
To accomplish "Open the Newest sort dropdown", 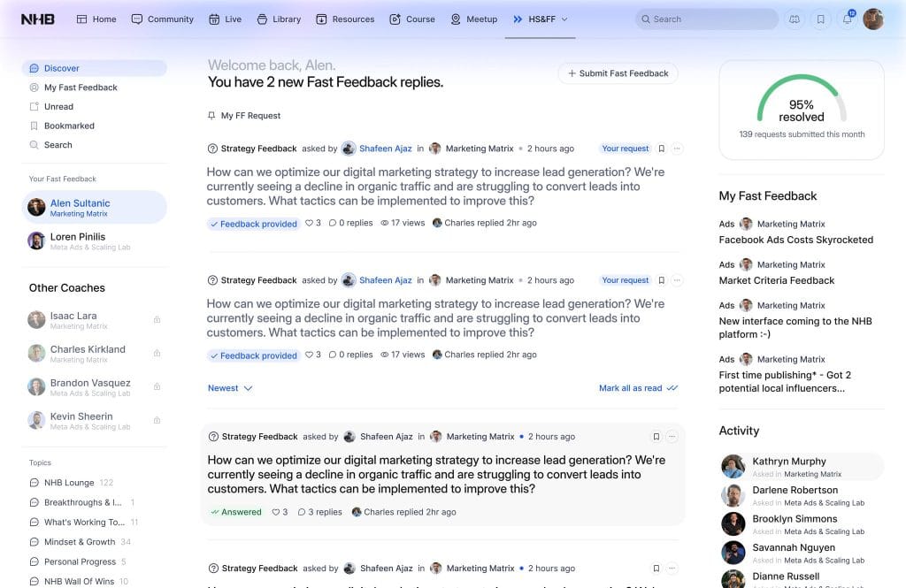I will click(230, 388).
